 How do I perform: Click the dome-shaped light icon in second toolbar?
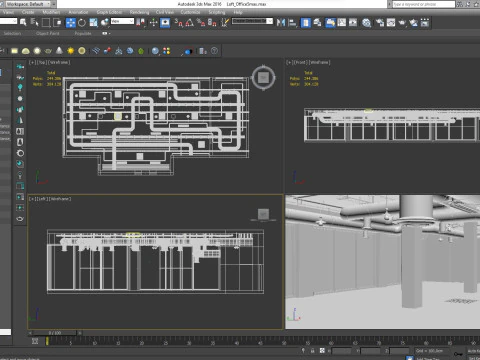click(x=26, y=51)
